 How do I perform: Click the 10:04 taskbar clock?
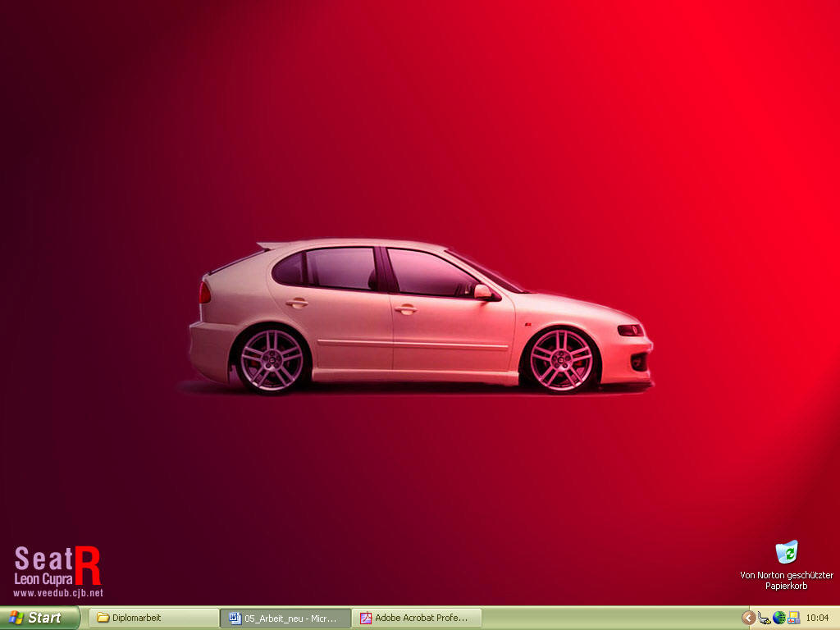pyautogui.click(x=818, y=619)
